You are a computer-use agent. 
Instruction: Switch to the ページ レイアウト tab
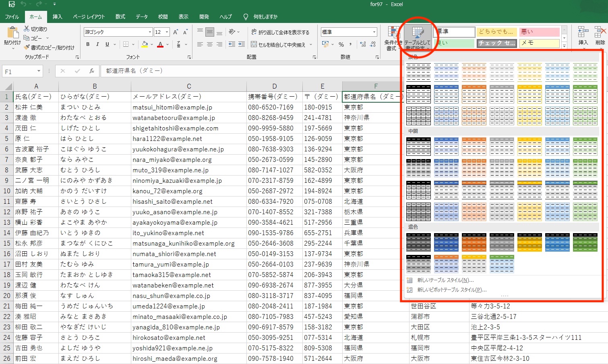[89, 17]
